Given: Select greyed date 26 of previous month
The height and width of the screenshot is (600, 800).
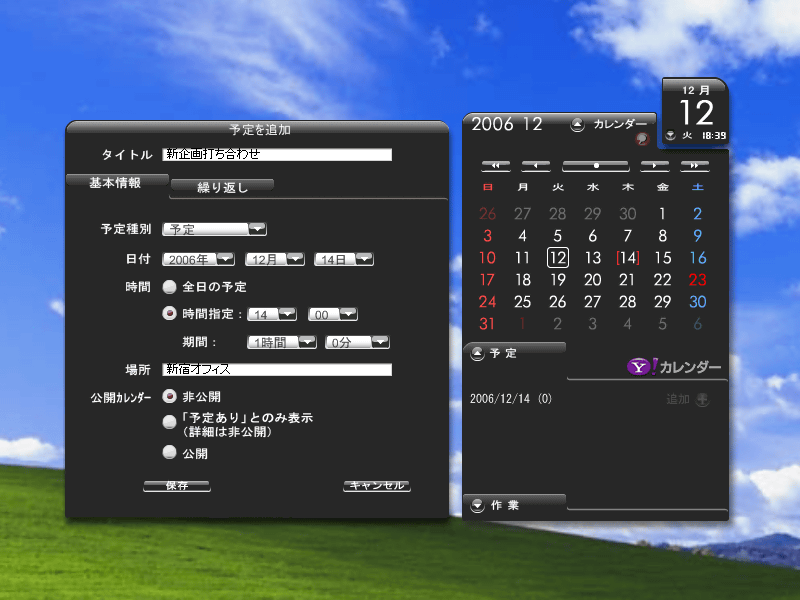Looking at the screenshot, I should point(487,213).
